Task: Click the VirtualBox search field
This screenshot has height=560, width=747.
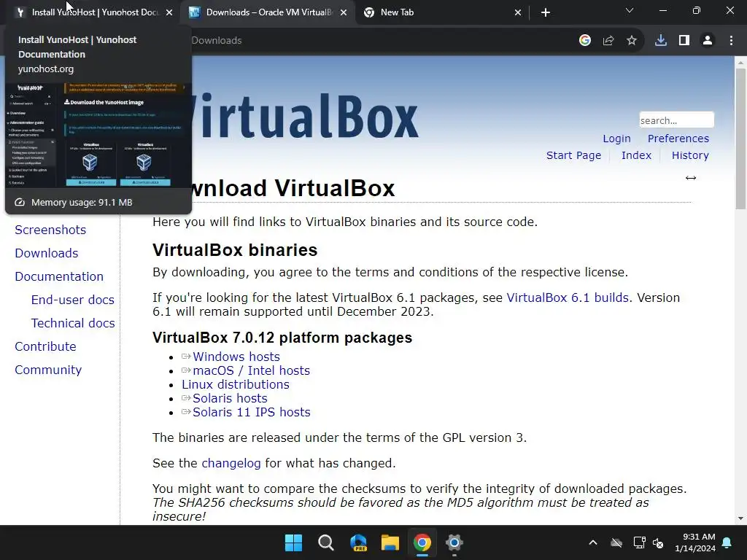Action: (x=676, y=120)
